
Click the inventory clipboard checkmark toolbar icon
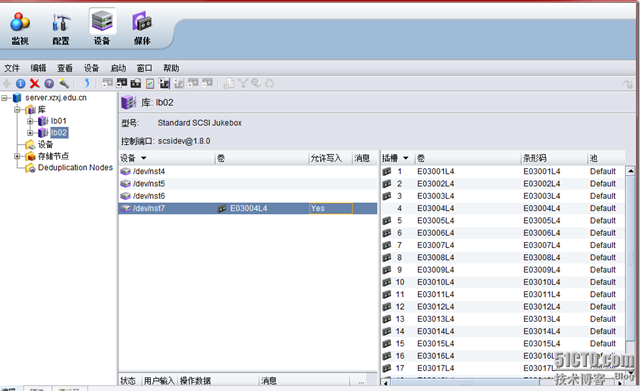coord(150,84)
